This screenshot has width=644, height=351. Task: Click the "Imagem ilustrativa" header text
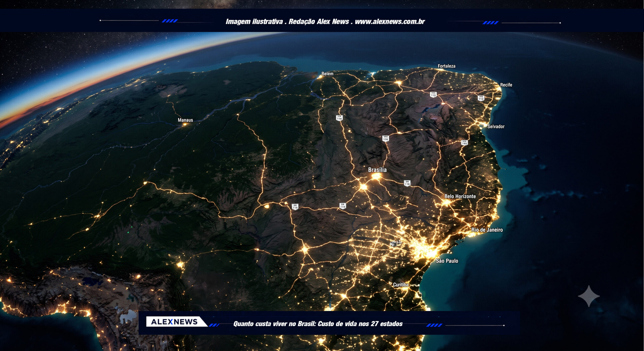254,22
